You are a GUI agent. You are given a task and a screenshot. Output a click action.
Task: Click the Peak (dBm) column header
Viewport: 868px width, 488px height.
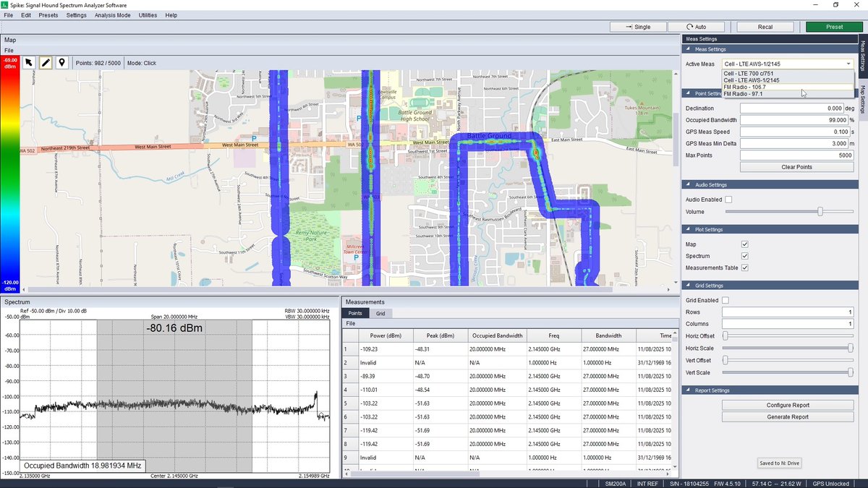441,335
